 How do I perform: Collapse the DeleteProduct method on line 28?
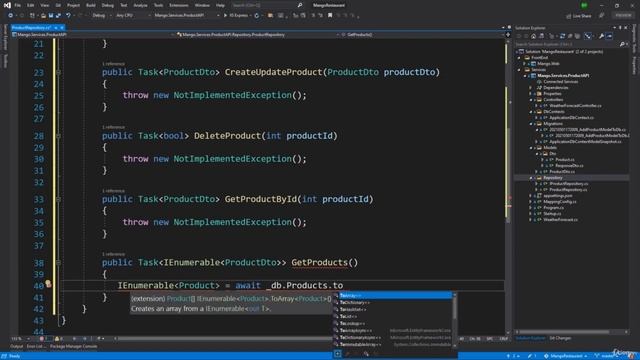[x=58, y=136]
